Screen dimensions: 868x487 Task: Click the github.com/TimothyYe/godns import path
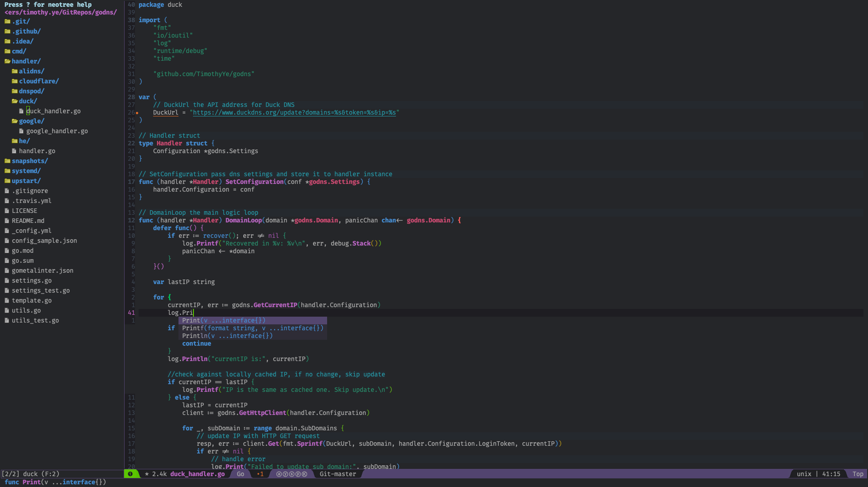(204, 74)
